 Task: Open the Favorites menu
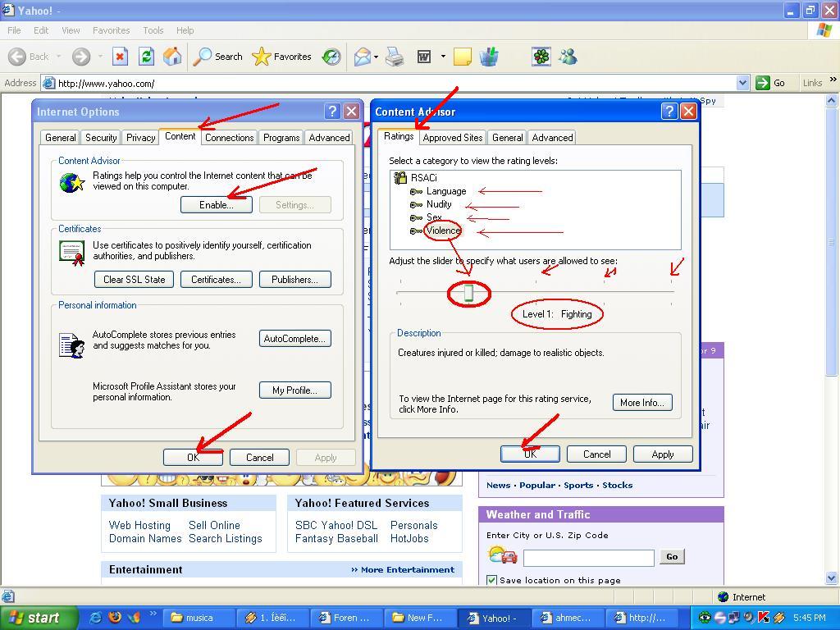[x=111, y=30]
